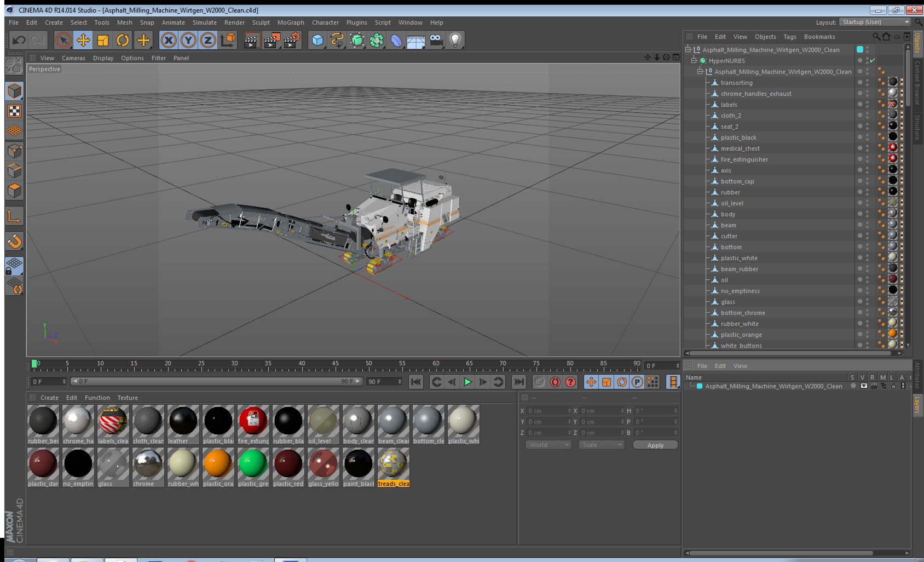Viewport: 924px width, 562px height.
Task: Add a HyperNURBS generator object
Action: (x=357, y=40)
